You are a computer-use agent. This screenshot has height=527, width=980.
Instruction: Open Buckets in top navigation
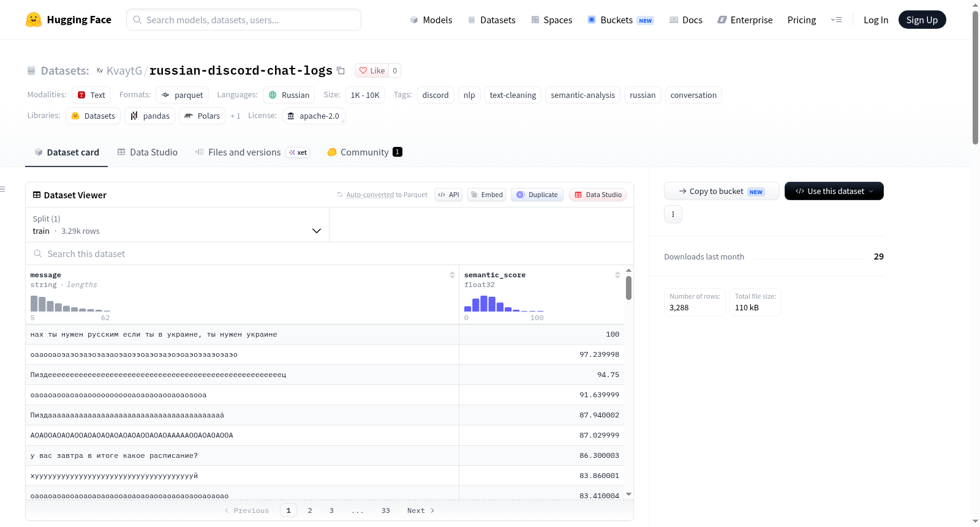pos(620,20)
